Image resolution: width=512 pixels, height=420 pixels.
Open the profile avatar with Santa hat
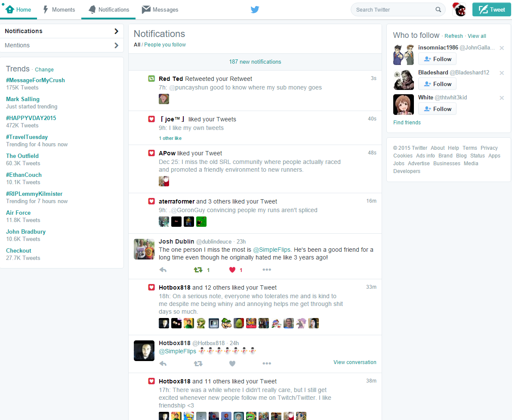pyautogui.click(x=459, y=9)
